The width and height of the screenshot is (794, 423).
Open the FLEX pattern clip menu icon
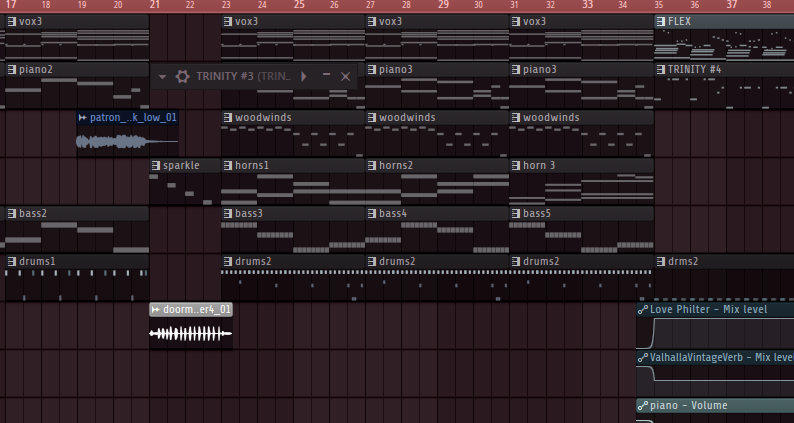pos(660,22)
